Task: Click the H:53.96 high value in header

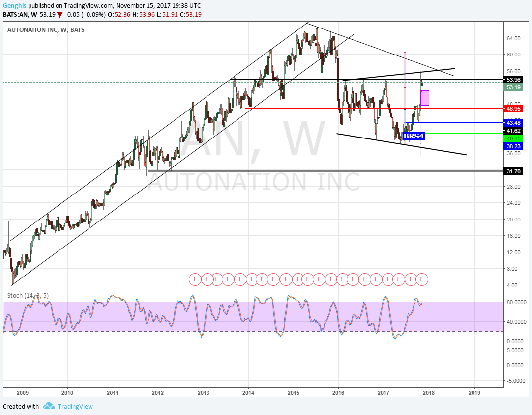Action: 144,15
